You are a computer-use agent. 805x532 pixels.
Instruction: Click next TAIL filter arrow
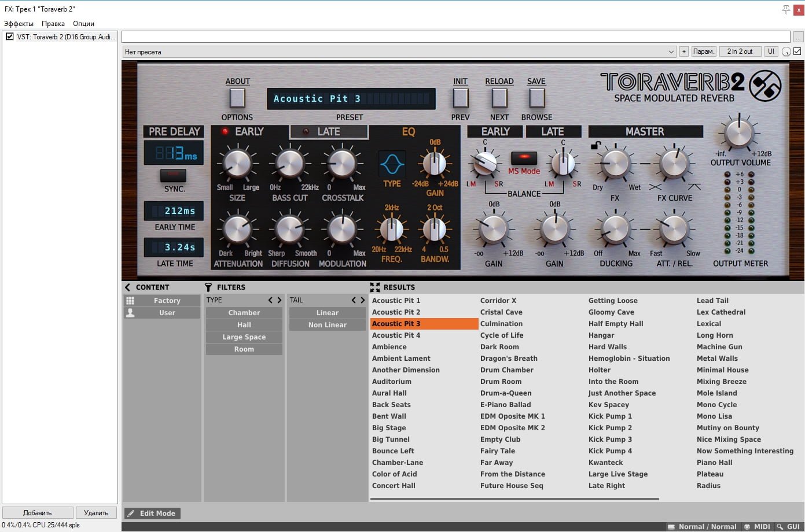(x=363, y=300)
